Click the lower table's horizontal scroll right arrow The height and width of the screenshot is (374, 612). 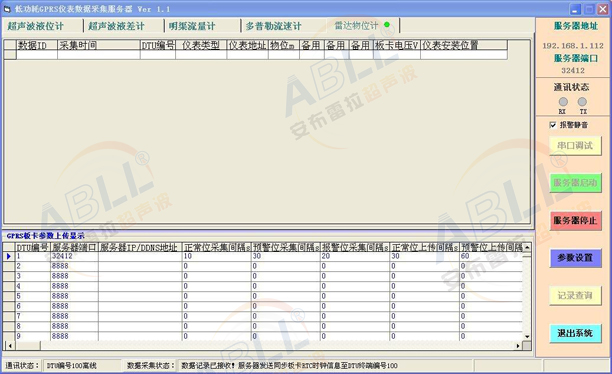tap(518, 346)
